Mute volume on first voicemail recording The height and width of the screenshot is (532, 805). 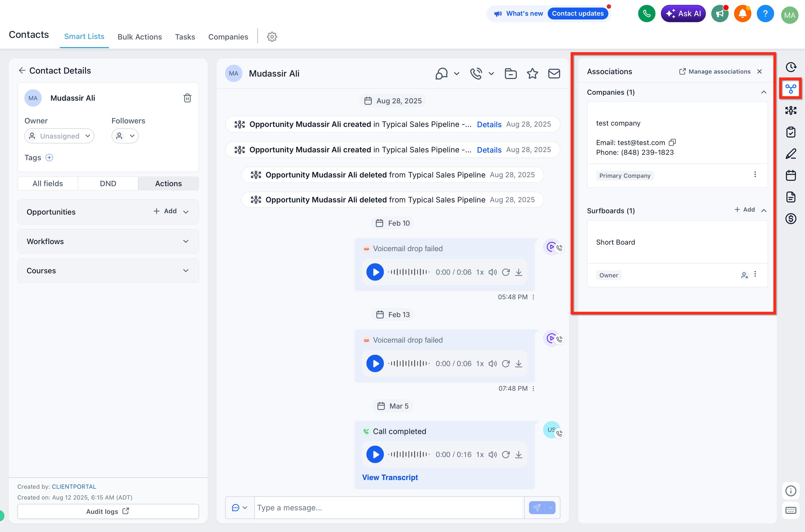click(492, 272)
